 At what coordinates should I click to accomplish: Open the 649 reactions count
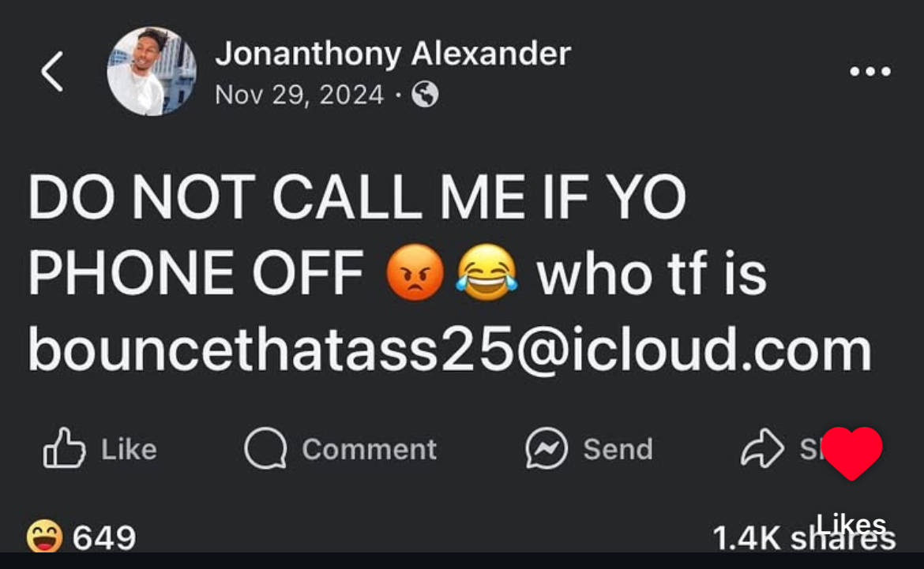104,537
